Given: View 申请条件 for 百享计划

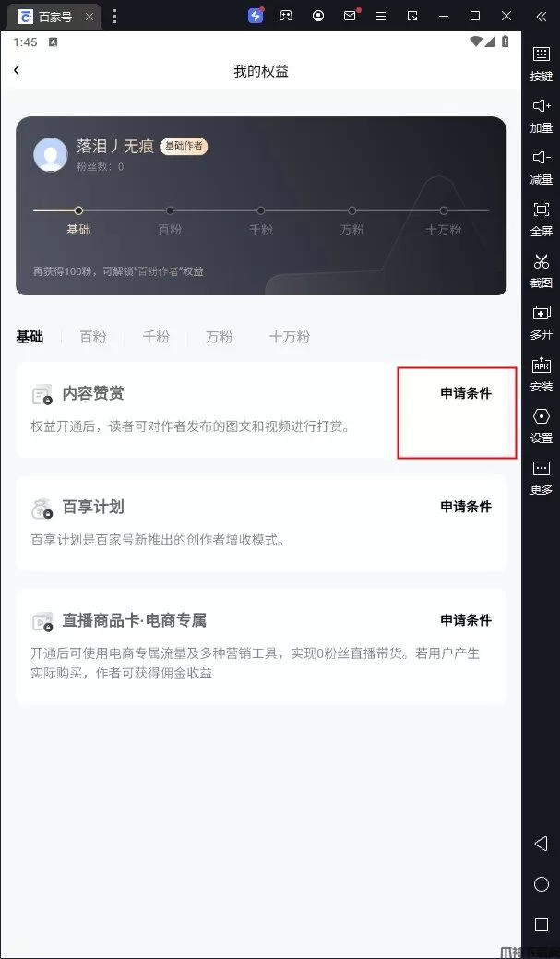Looking at the screenshot, I should pyautogui.click(x=466, y=507).
